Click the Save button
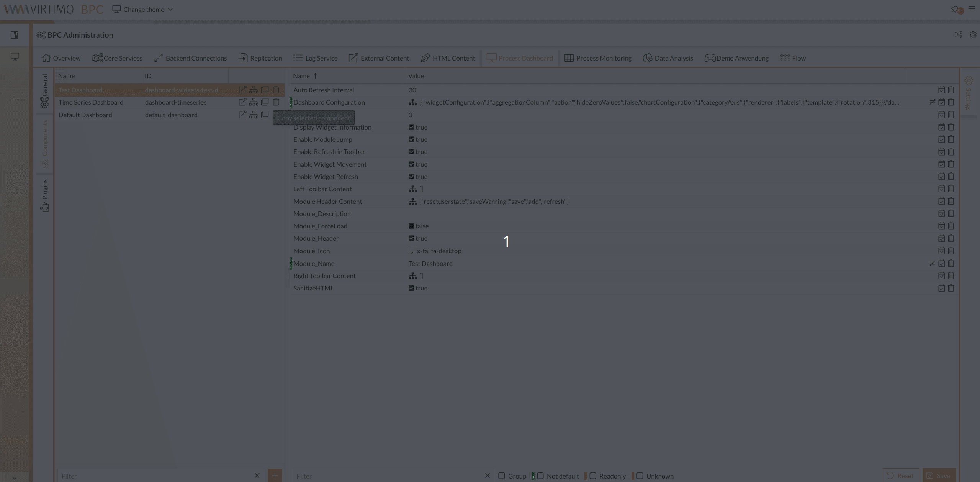 pyautogui.click(x=939, y=475)
